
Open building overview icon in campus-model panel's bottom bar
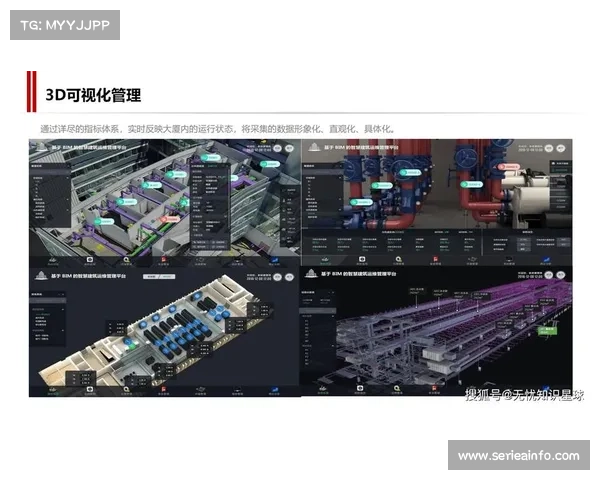pos(53,260)
